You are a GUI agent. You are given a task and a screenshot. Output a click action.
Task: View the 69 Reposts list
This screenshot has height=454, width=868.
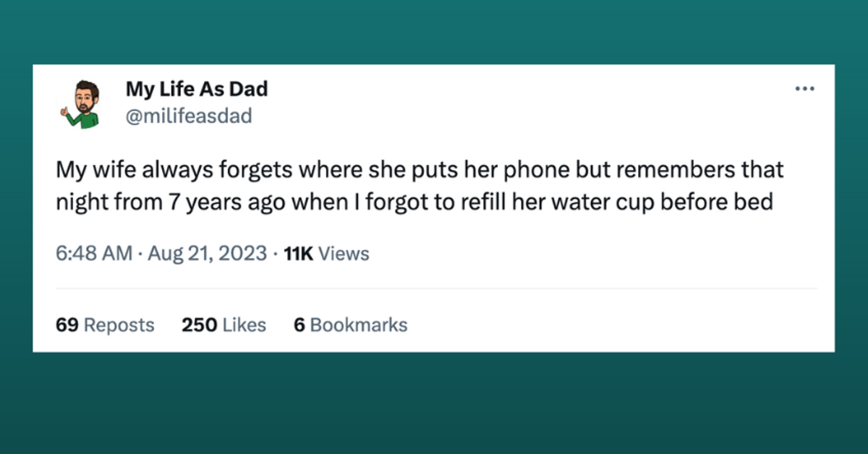tap(104, 325)
